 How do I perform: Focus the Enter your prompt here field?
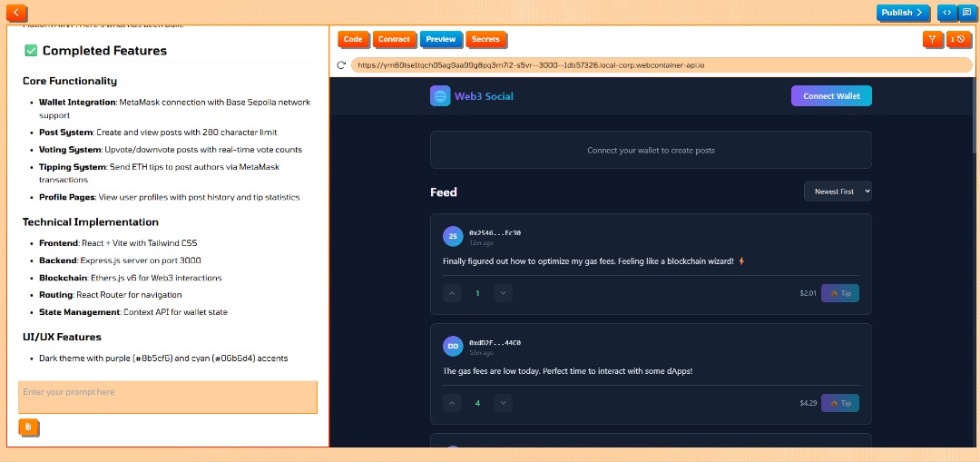[x=168, y=397]
